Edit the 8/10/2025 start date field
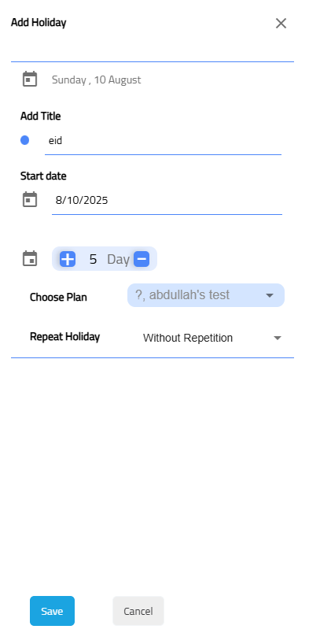 [x=167, y=201]
